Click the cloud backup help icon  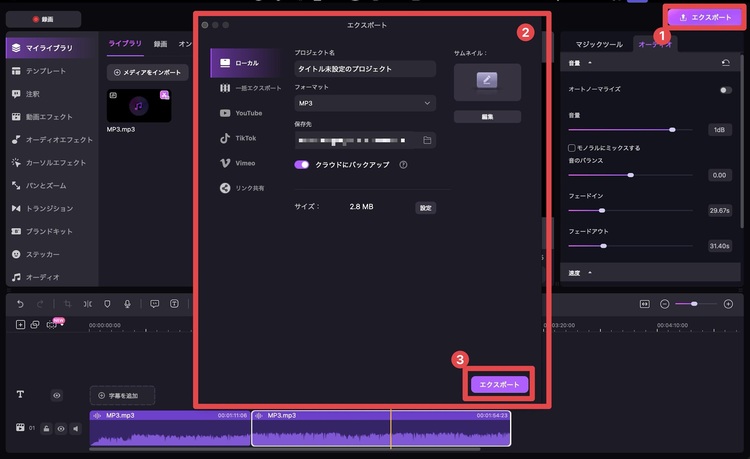point(403,164)
